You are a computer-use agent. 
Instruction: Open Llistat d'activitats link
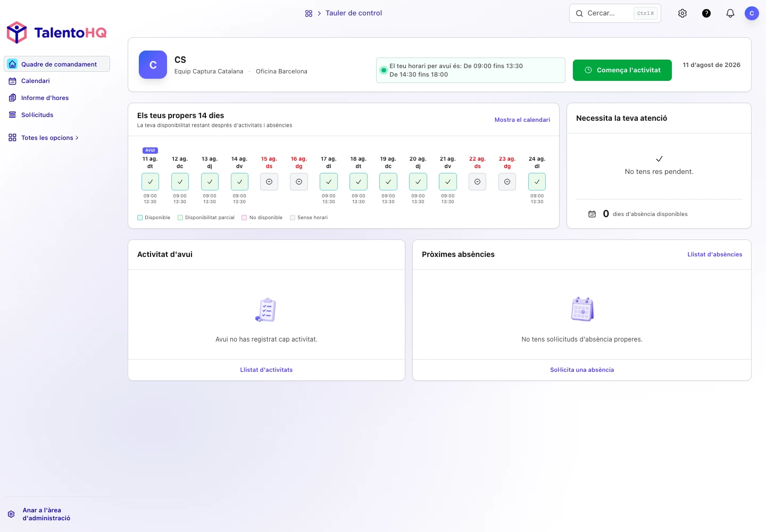tap(267, 370)
